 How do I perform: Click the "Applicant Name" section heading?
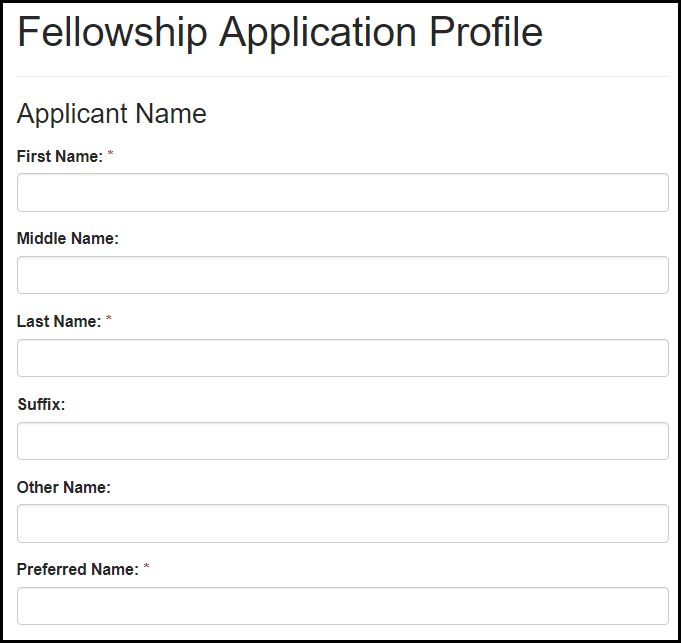point(112,114)
